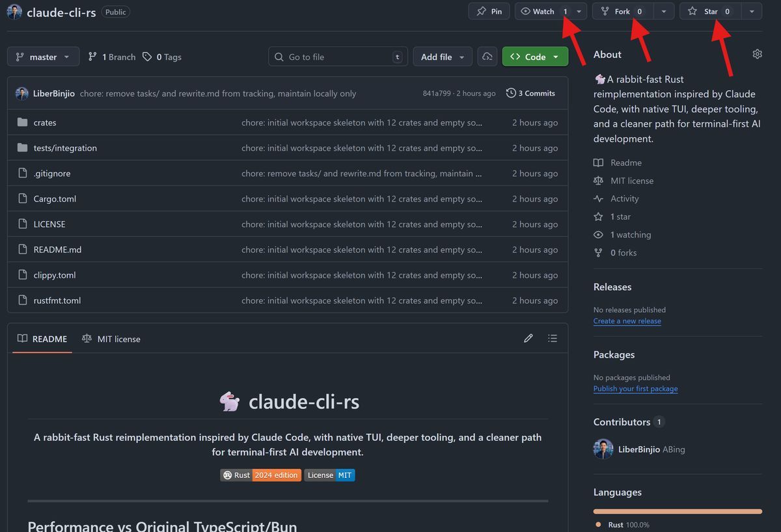Open the master branch selector
Screen dimensions: 781x532
pyautogui.click(x=43, y=57)
